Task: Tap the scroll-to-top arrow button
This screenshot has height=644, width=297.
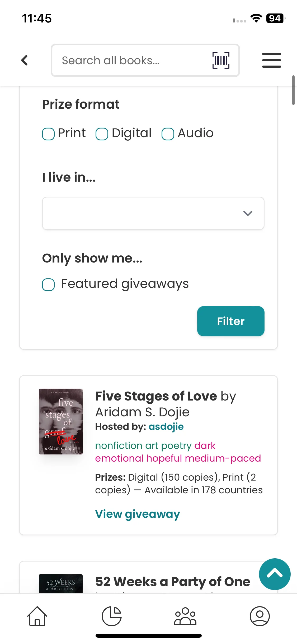Action: pos(275,574)
